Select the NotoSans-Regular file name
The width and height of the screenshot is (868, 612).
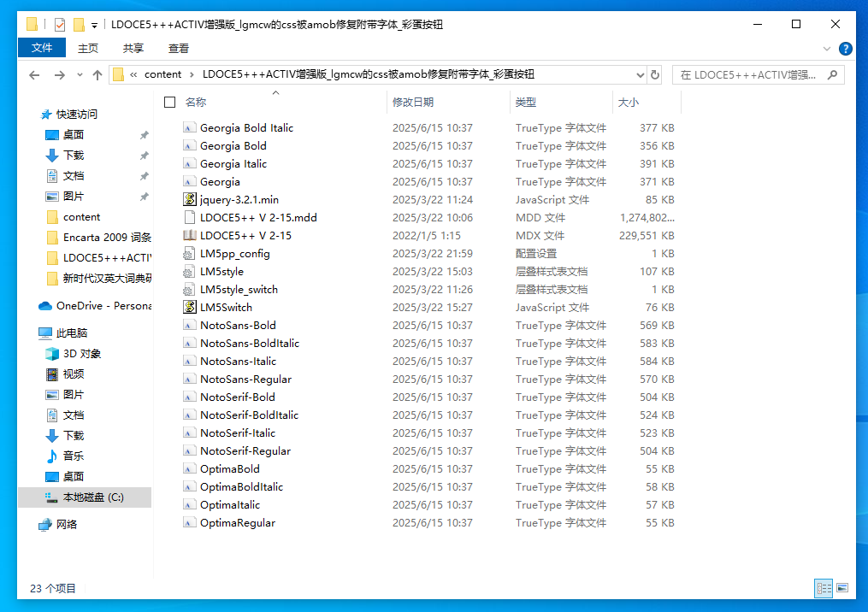tap(245, 379)
